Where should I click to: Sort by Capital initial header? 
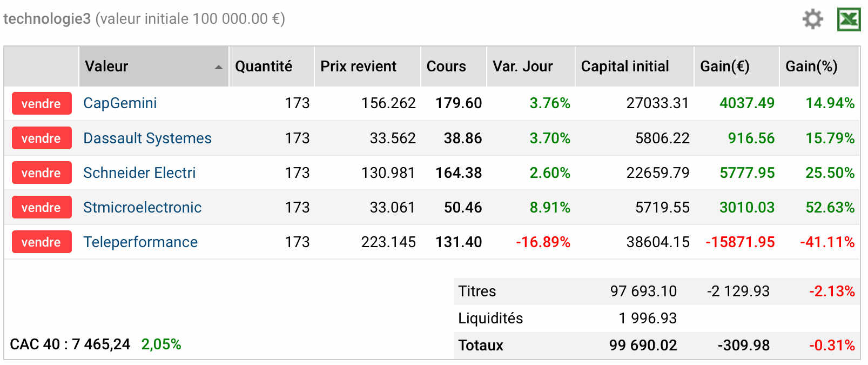[625, 67]
